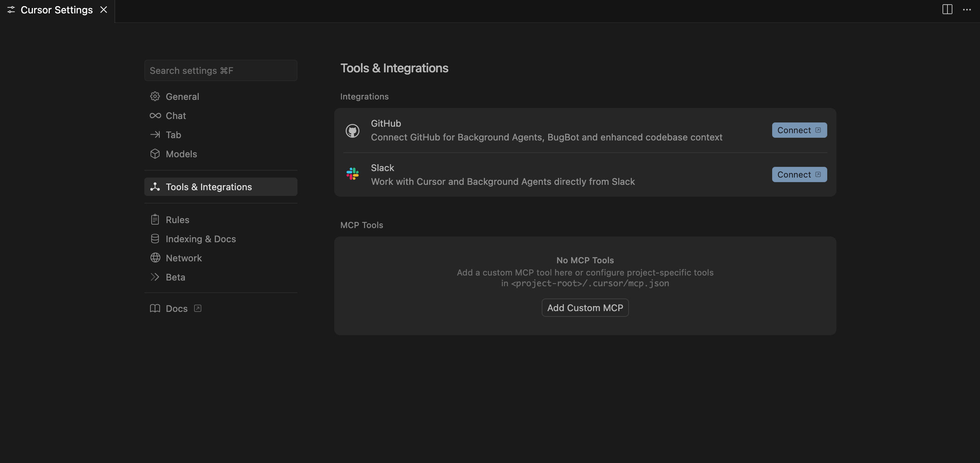
Task: Open the General settings section
Action: point(221,96)
